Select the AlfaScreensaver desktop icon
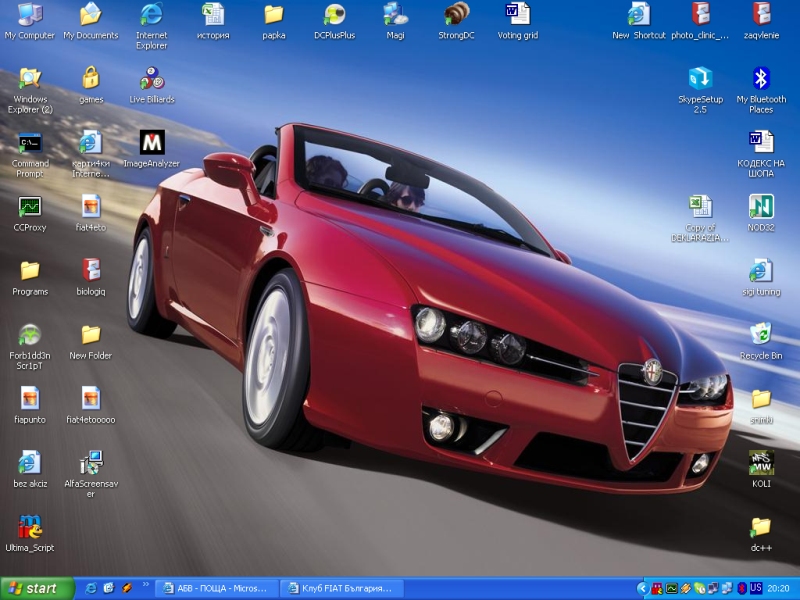The width and height of the screenshot is (800, 600). click(91, 463)
